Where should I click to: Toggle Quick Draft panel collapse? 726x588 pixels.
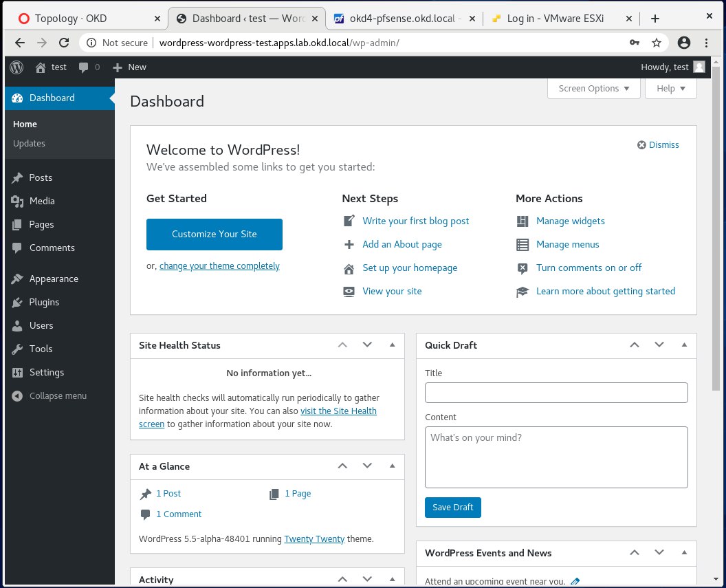coord(684,345)
